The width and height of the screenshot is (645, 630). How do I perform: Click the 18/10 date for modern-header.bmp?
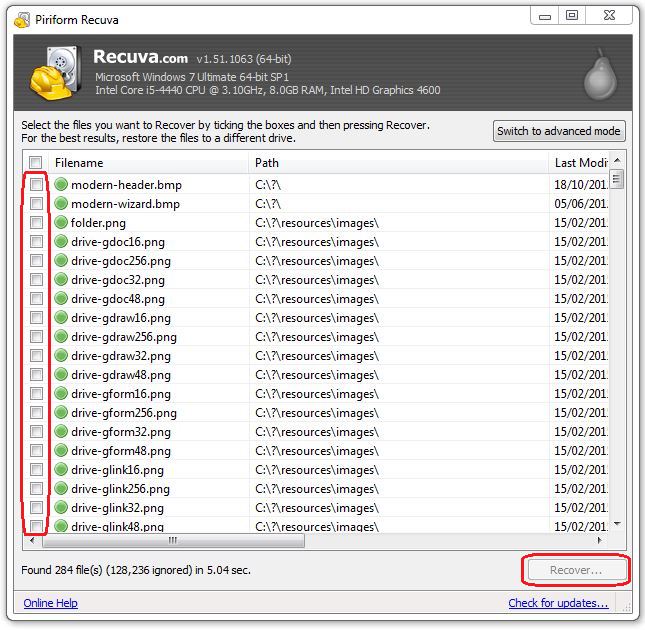tap(580, 185)
